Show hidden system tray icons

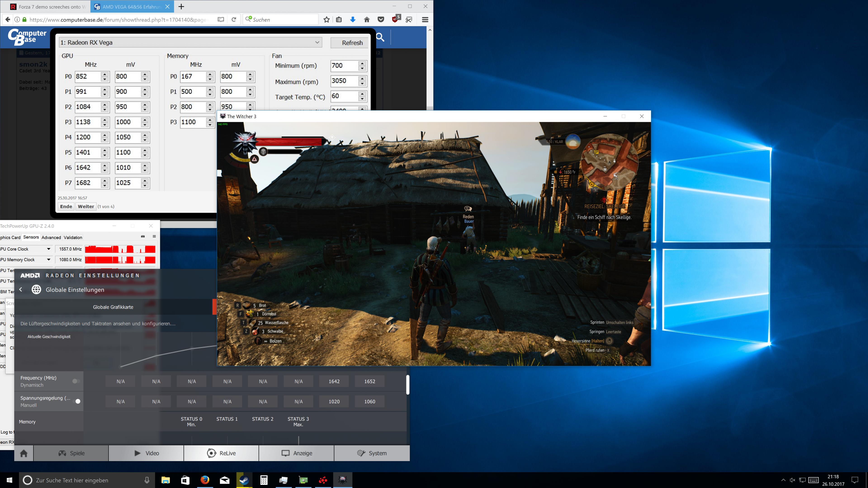(x=783, y=480)
